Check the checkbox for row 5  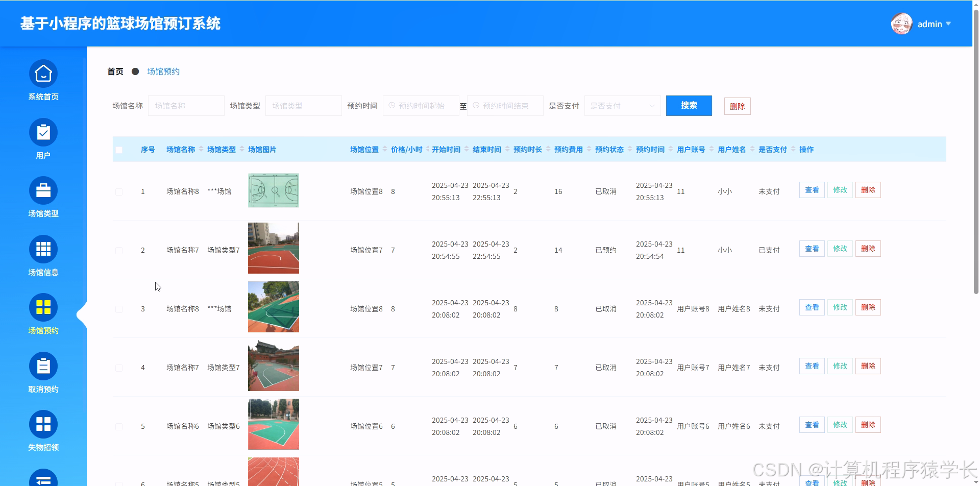(119, 426)
